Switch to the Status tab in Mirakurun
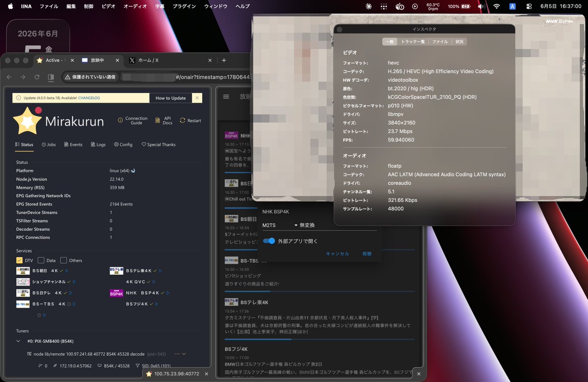Image resolution: width=588 pixels, height=382 pixels. [24, 145]
